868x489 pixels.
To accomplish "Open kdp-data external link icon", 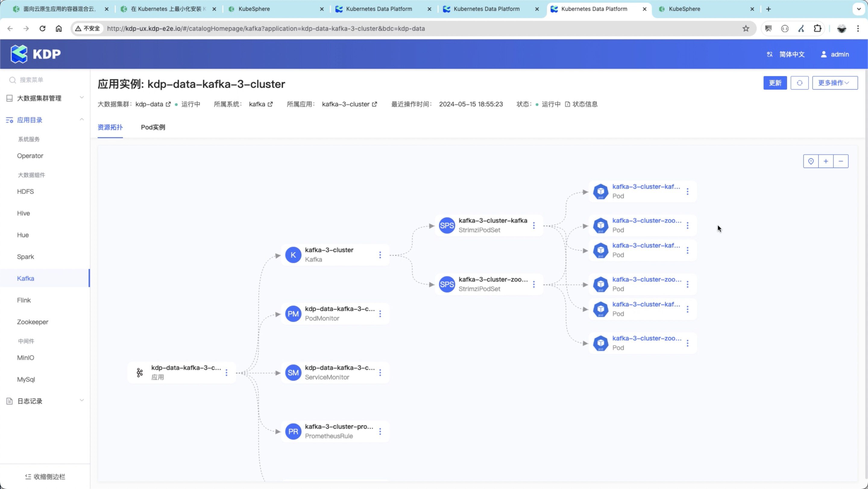I will 168,104.
